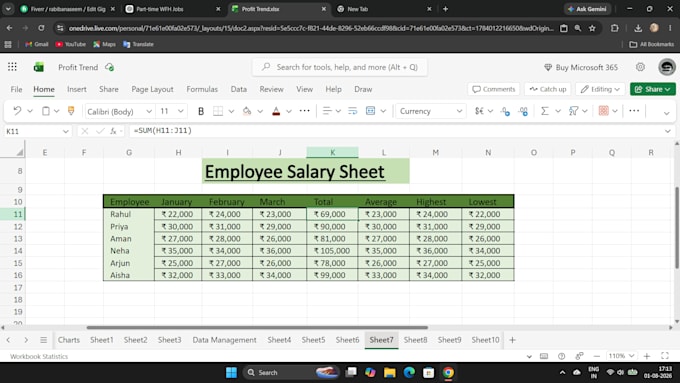Open the app launcher grid icon
The image size is (680, 383).
pyautogui.click(x=12, y=67)
